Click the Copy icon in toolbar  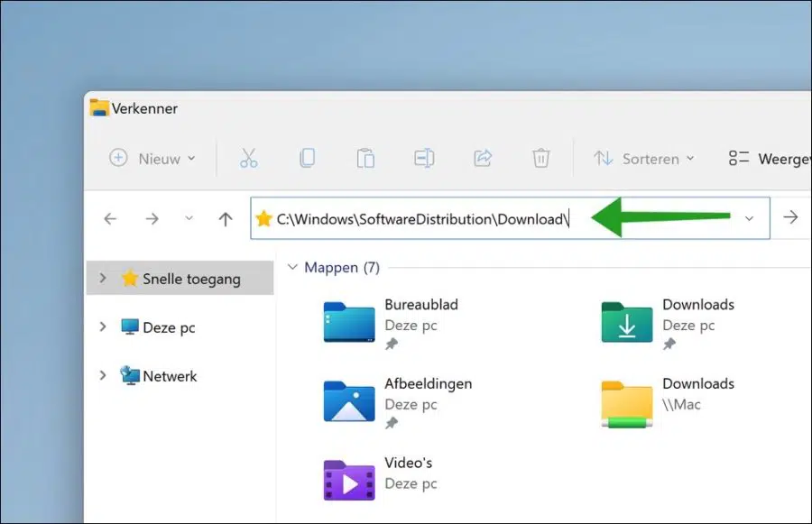coord(307,158)
